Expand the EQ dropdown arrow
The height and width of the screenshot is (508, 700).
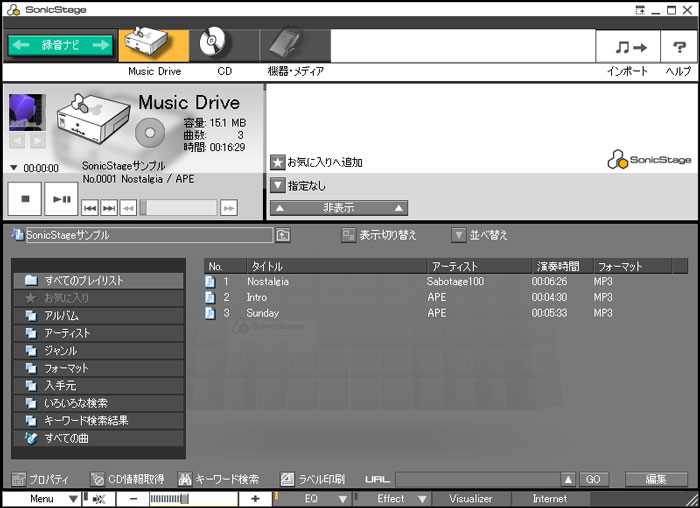click(x=342, y=498)
